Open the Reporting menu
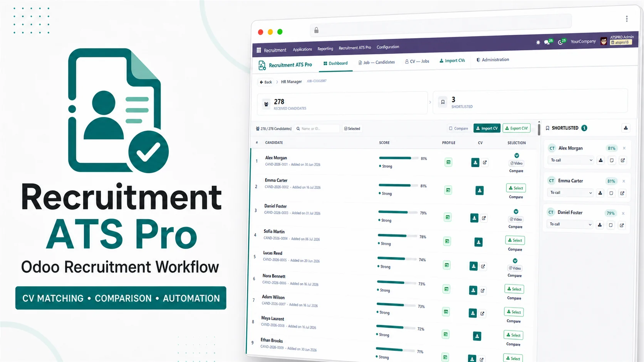644x362 pixels. [x=325, y=48]
